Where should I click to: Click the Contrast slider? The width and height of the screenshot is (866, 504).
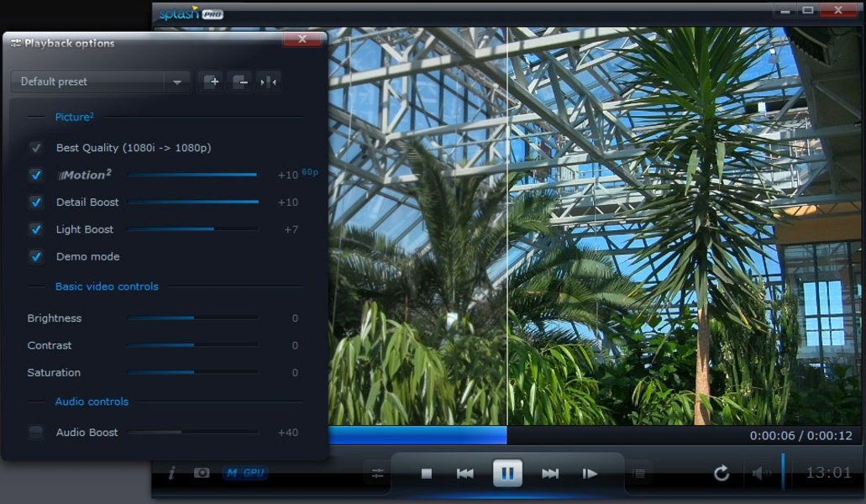tap(192, 345)
